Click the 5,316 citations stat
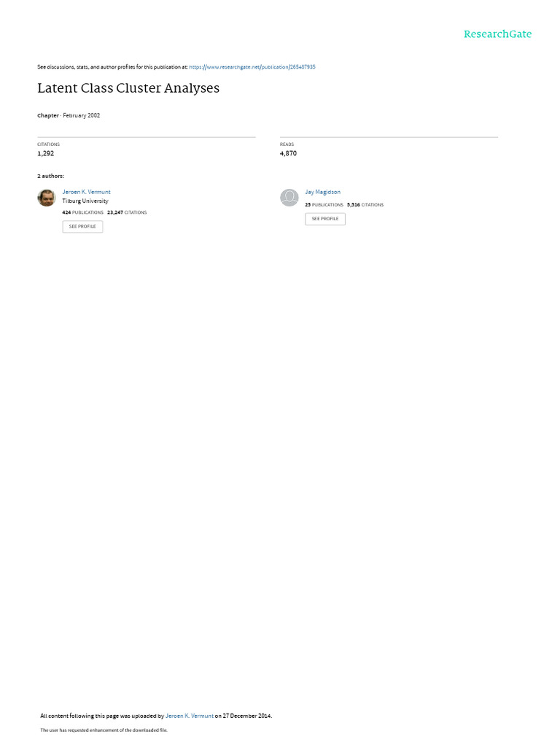This screenshot has width=560, height=747. 365,205
